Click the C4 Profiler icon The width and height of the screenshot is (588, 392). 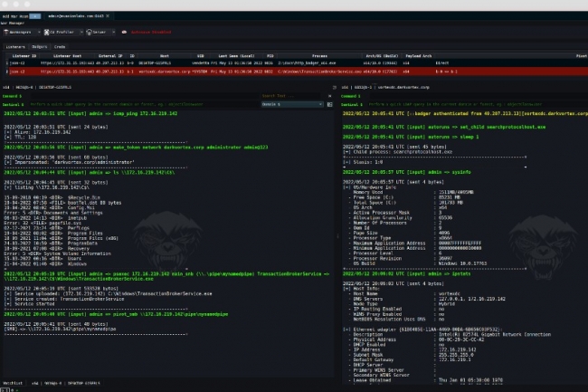click(x=46, y=33)
